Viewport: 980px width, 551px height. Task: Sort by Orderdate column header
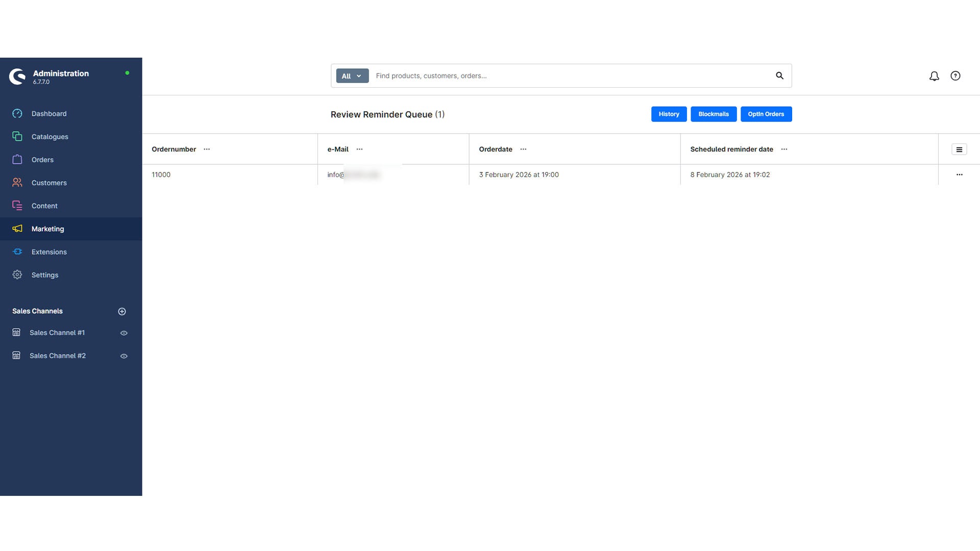pyautogui.click(x=496, y=149)
